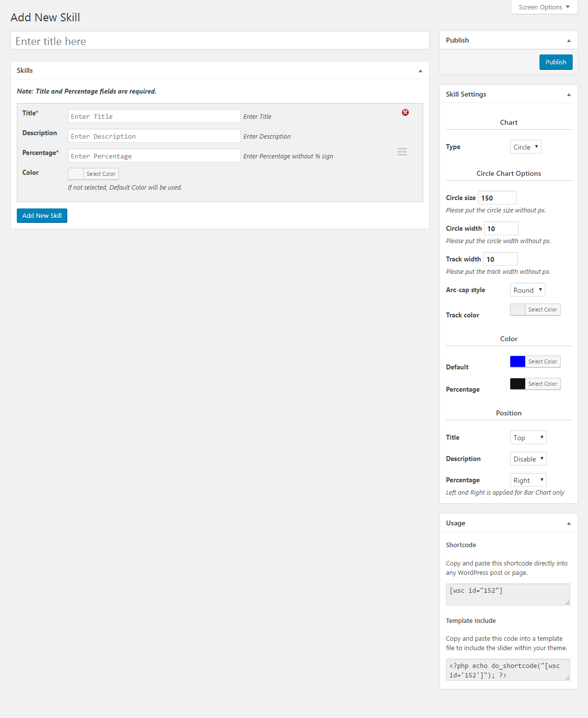Click Select Color for Percentage color
This screenshot has height=718, width=588.
pyautogui.click(x=542, y=384)
